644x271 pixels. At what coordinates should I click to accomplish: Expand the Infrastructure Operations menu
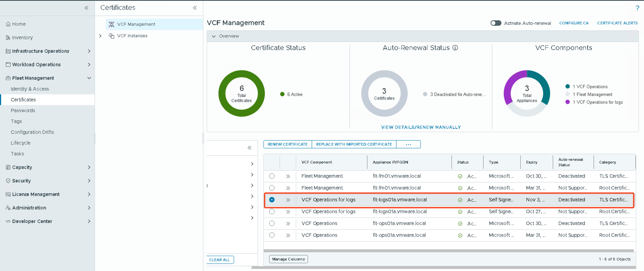pyautogui.click(x=89, y=51)
